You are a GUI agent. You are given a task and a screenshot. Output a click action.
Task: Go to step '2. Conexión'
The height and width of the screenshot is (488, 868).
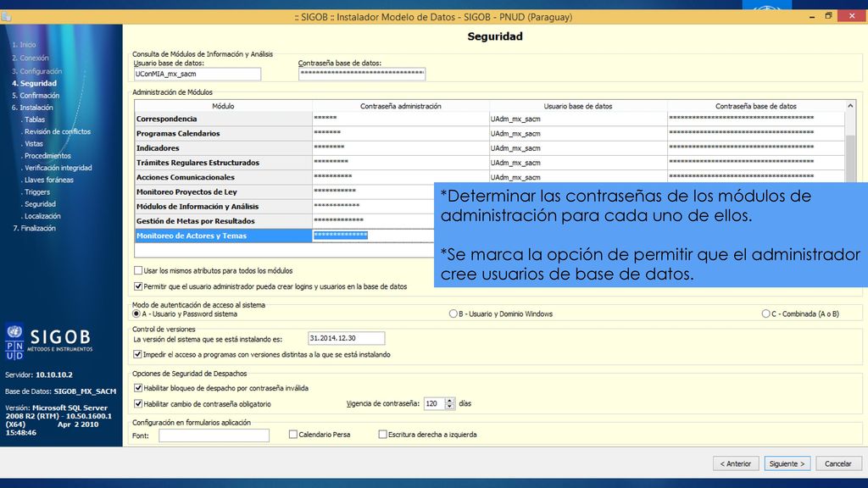(x=31, y=58)
